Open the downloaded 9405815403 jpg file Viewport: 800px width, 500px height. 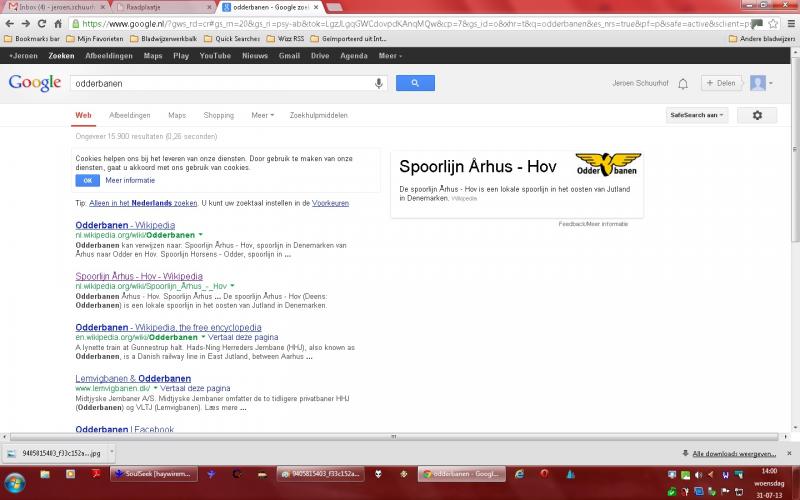click(x=55, y=453)
